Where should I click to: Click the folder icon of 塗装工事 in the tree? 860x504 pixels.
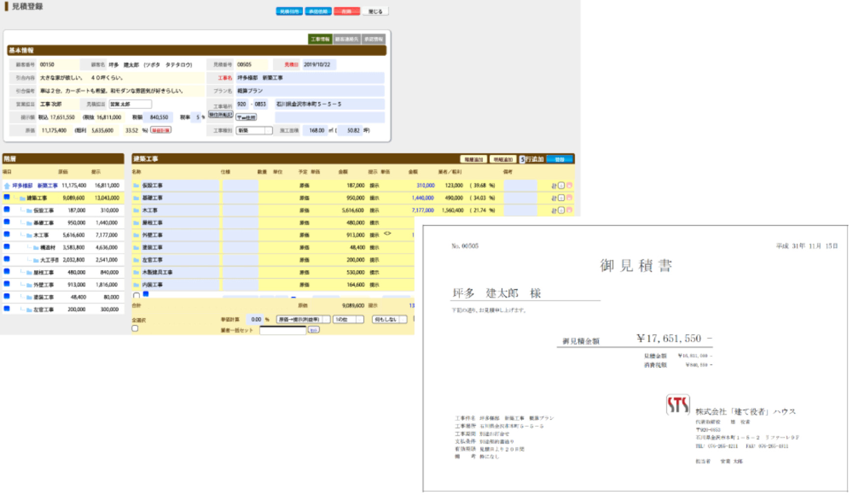[x=29, y=297]
